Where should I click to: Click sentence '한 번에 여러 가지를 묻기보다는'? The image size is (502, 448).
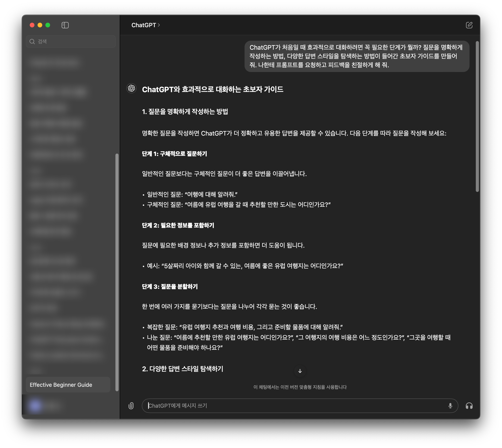click(x=229, y=307)
